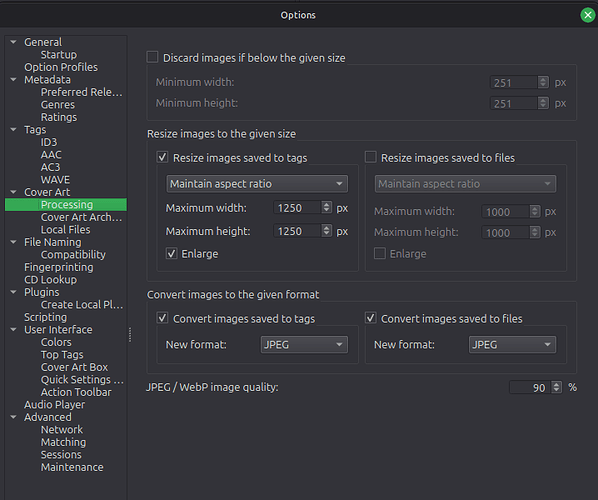
Task: Close the Options dialog with green X
Action: click(x=587, y=15)
